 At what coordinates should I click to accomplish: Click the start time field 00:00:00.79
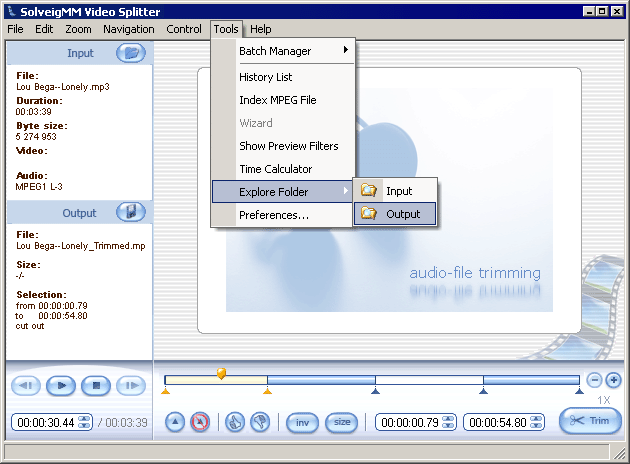coord(409,423)
